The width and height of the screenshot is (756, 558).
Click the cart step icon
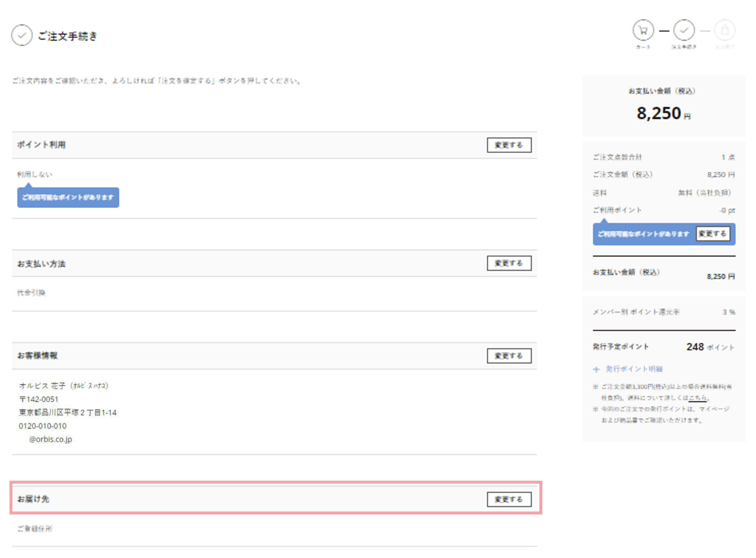click(x=643, y=31)
